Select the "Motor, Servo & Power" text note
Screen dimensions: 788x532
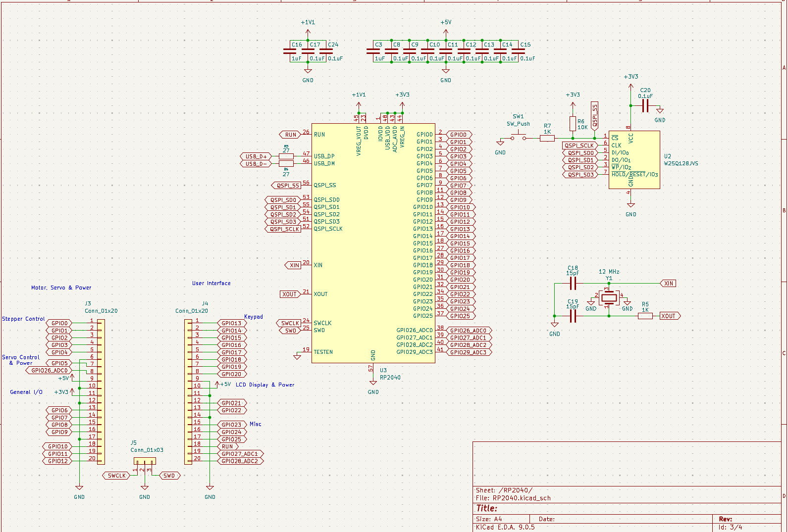(x=61, y=288)
